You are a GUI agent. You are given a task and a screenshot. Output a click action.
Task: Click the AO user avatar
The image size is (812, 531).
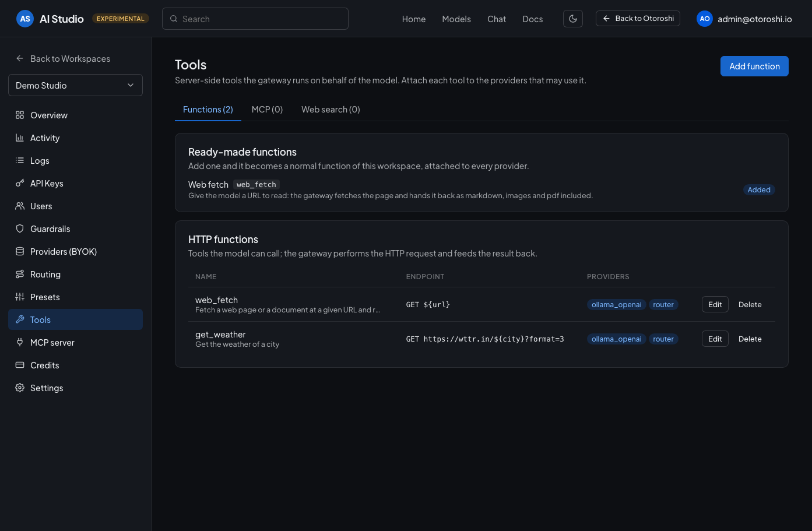coord(705,19)
